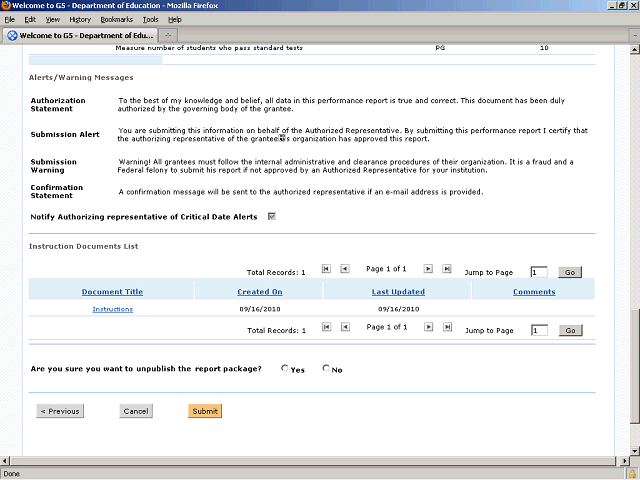Click the top Jump to Page input field
This screenshot has height=480, width=640.
(539, 272)
